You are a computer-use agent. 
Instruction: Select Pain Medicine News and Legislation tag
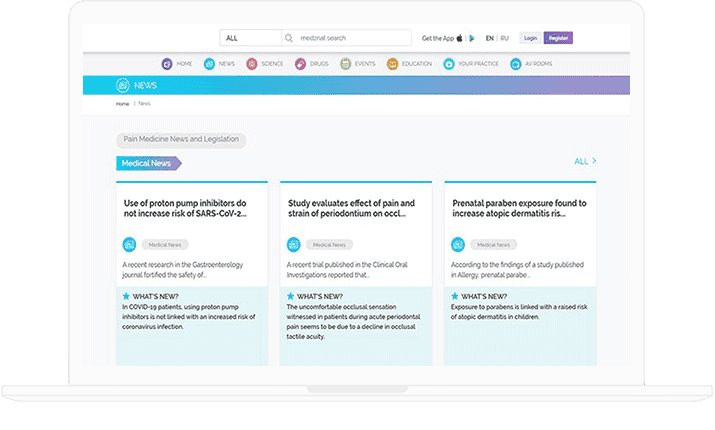coord(181,140)
